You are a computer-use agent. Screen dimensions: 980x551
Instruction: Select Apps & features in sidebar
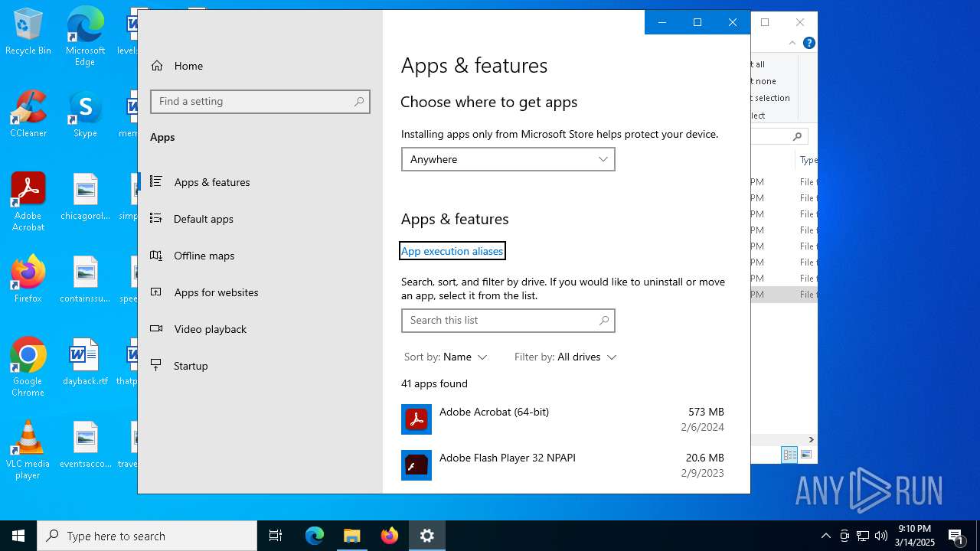[260, 182]
